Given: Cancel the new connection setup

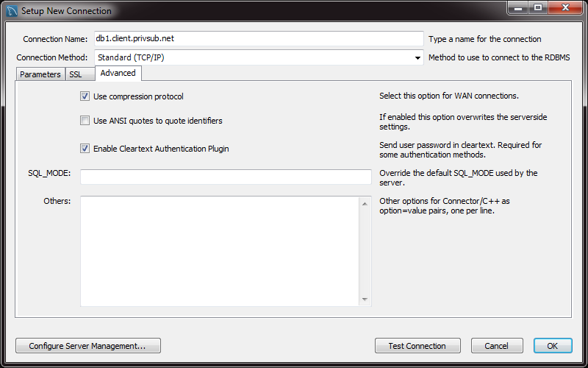Looking at the screenshot, I should click(x=497, y=346).
